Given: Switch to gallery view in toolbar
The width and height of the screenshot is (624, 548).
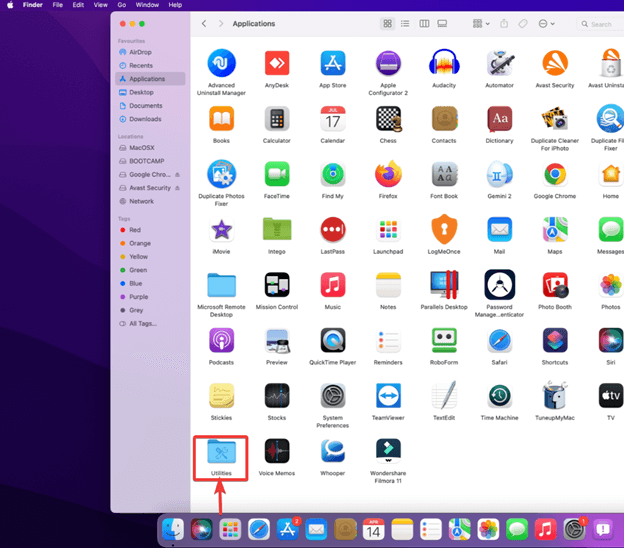Looking at the screenshot, I should point(442,24).
